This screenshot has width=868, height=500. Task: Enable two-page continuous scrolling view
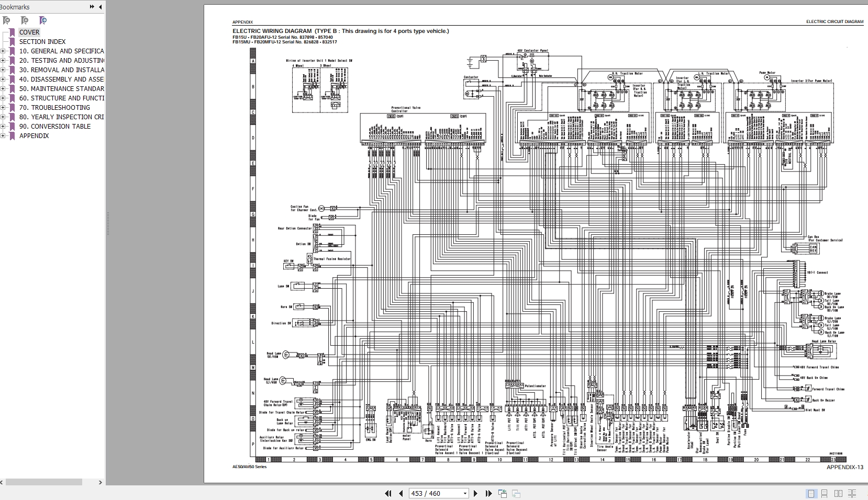(x=852, y=493)
